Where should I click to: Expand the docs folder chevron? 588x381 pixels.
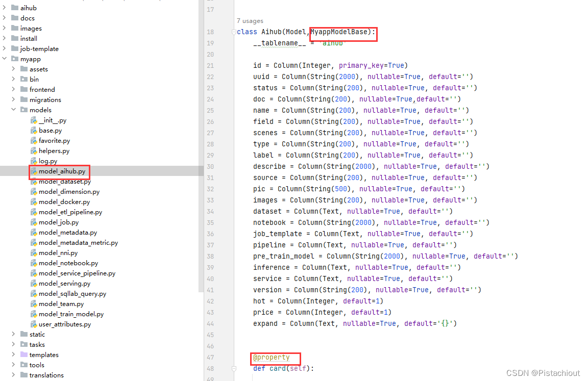pos(4,18)
